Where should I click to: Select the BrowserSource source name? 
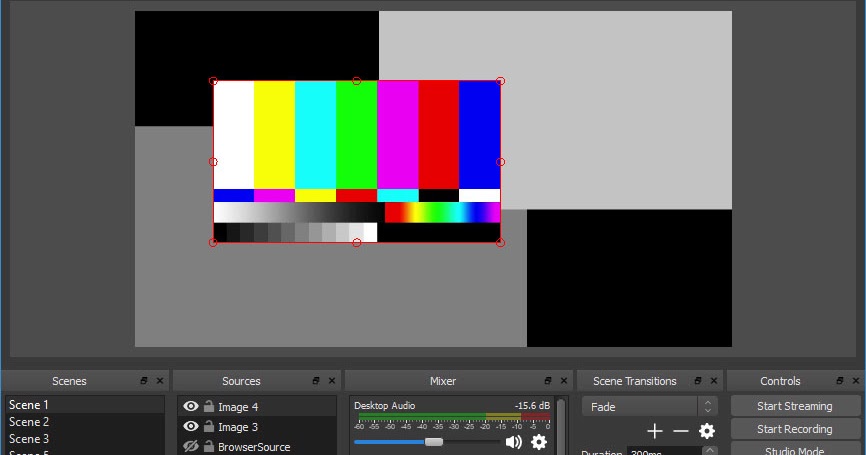point(254,447)
